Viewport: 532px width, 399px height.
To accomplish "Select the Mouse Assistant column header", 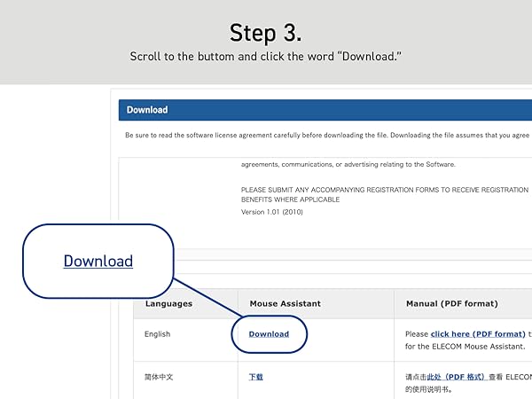I will pos(285,303).
